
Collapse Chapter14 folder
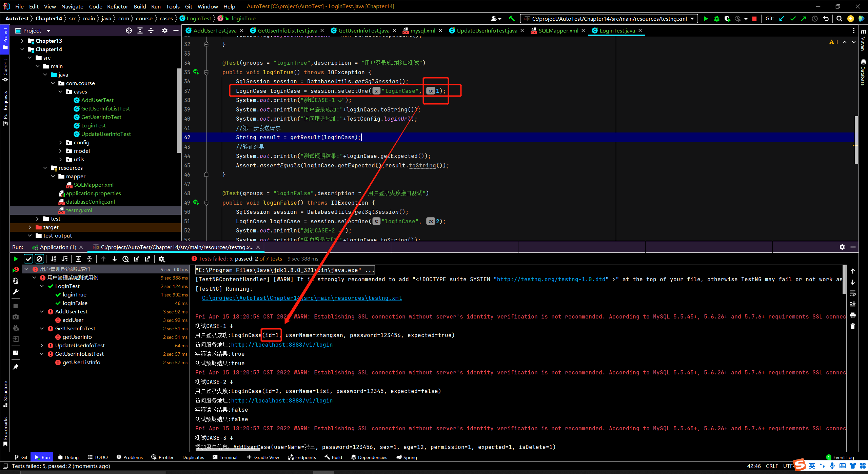[22, 49]
